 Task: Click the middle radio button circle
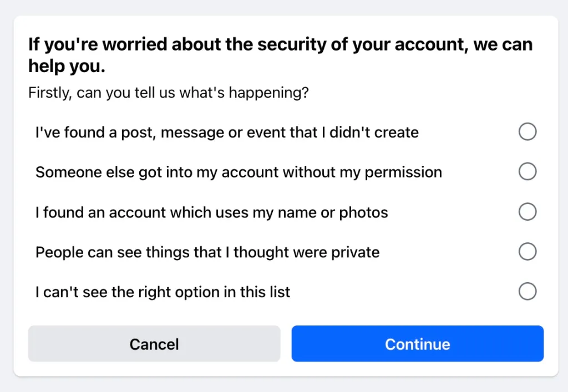point(528,212)
